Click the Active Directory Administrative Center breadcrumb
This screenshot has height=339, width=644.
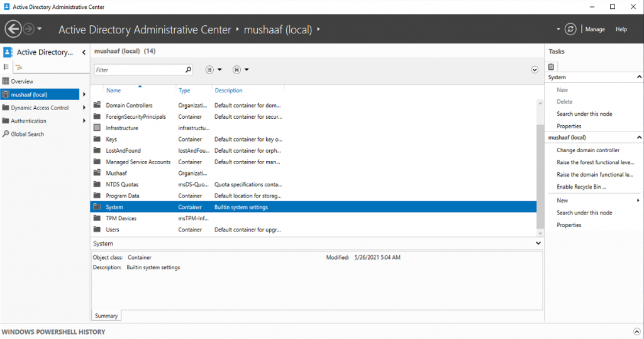point(145,30)
